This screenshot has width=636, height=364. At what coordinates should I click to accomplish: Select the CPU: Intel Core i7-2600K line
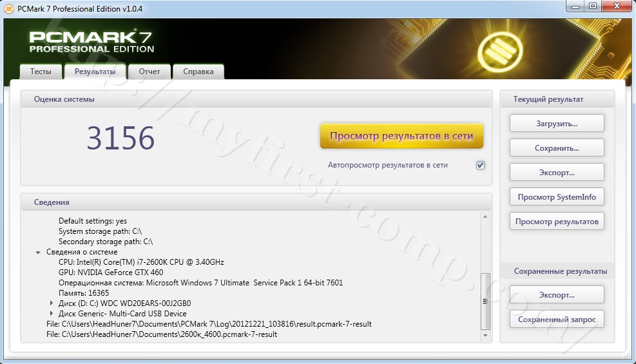[141, 262]
